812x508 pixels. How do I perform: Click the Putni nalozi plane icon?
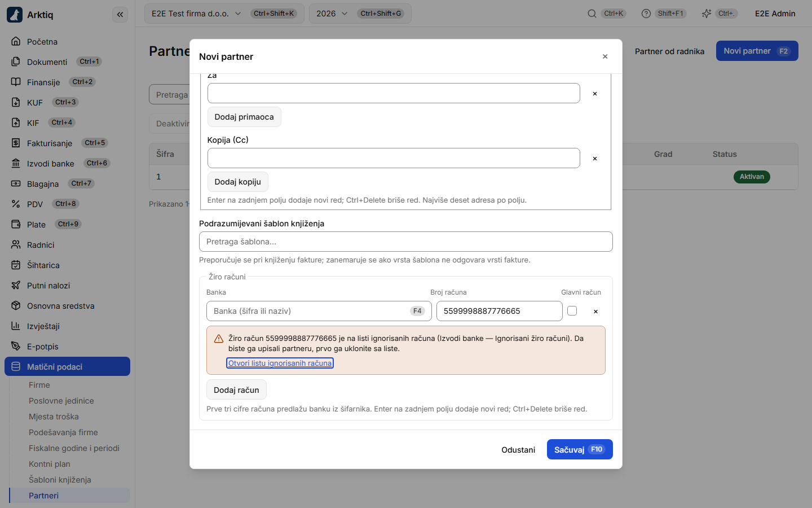[x=16, y=286]
